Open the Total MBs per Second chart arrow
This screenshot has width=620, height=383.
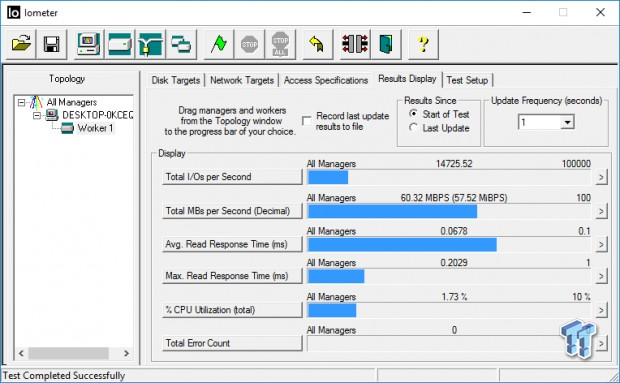tap(601, 211)
